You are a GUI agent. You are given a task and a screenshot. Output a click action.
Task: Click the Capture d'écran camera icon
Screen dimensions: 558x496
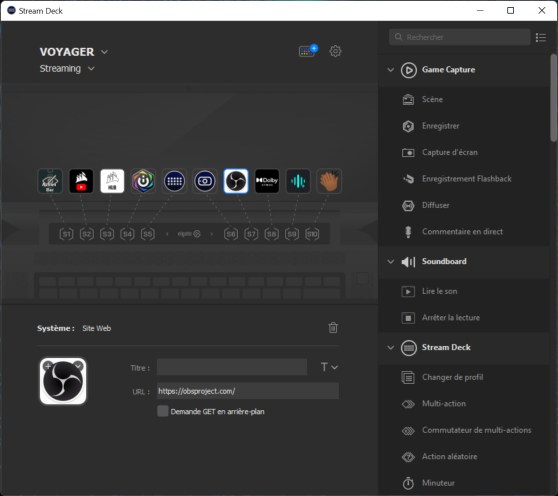408,153
